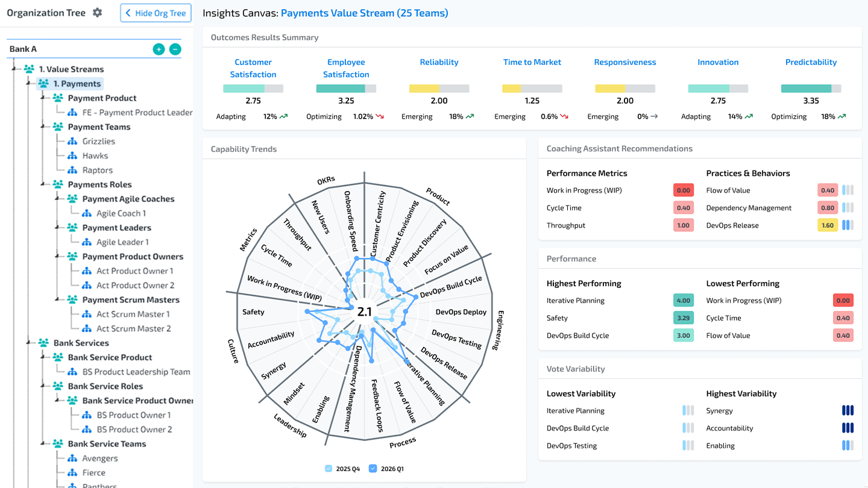Image resolution: width=868 pixels, height=488 pixels.
Task: Collapse the Payment Teams tree node
Action: (x=43, y=127)
